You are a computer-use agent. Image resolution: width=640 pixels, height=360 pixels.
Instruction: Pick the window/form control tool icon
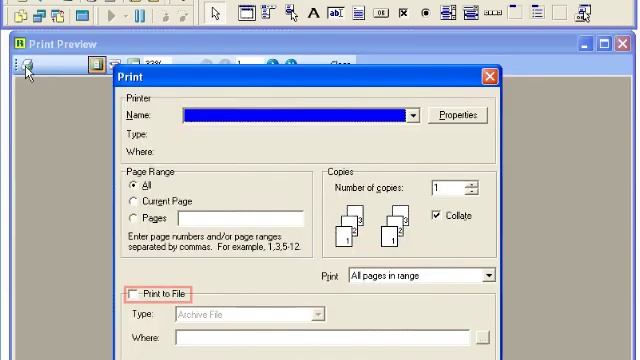pos(247,13)
